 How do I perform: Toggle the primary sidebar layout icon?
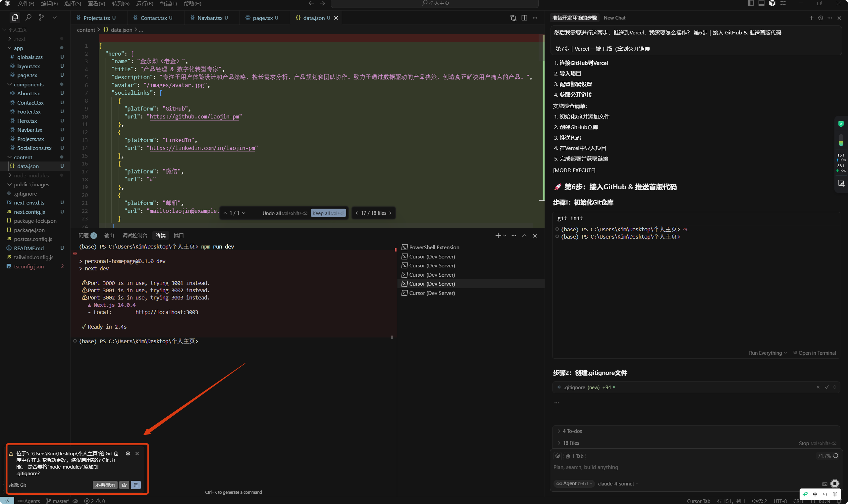click(751, 3)
